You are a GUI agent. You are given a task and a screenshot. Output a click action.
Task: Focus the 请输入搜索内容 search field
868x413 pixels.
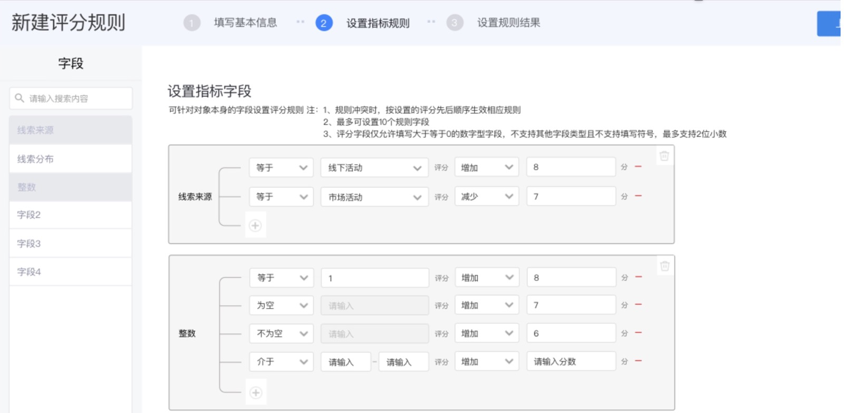tap(71, 99)
